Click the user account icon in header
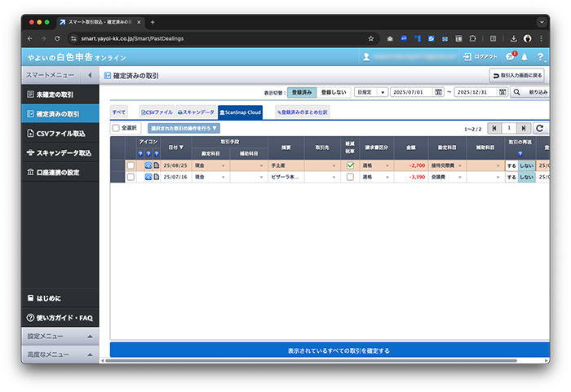The height and width of the screenshot is (392, 571). pyautogui.click(x=366, y=57)
